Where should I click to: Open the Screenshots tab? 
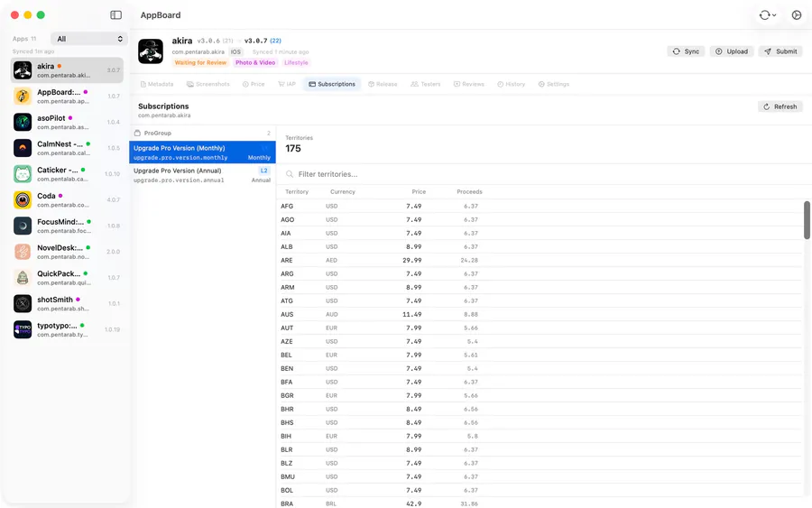(x=208, y=84)
